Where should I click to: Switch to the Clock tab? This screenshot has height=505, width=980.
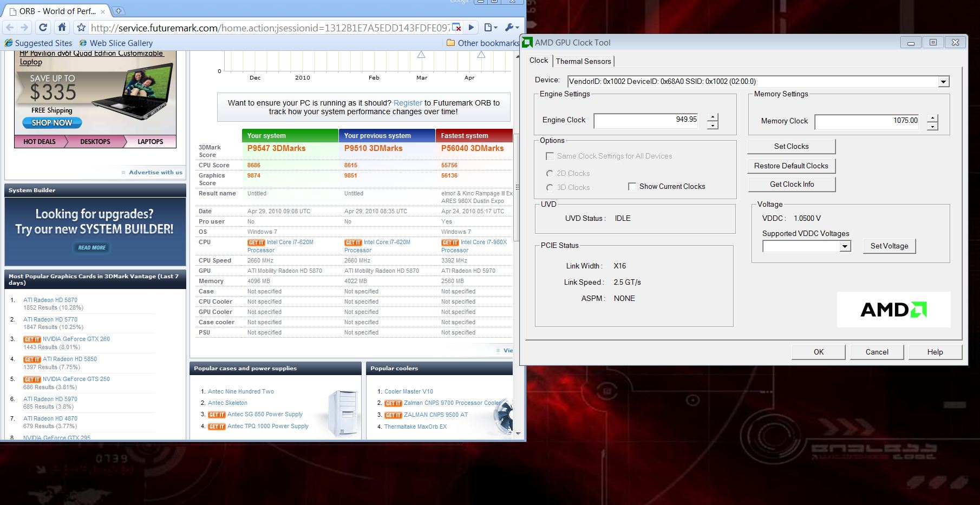[x=539, y=61]
